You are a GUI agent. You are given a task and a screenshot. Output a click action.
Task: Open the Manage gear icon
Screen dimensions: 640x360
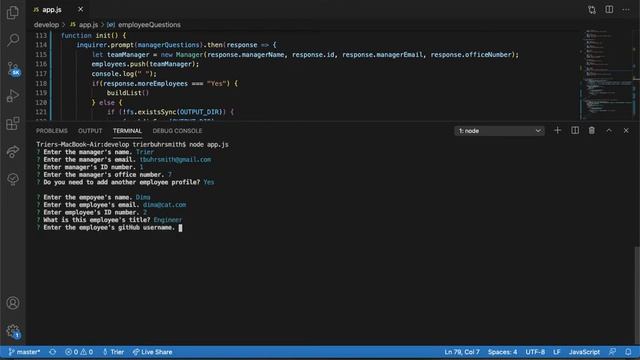13,331
